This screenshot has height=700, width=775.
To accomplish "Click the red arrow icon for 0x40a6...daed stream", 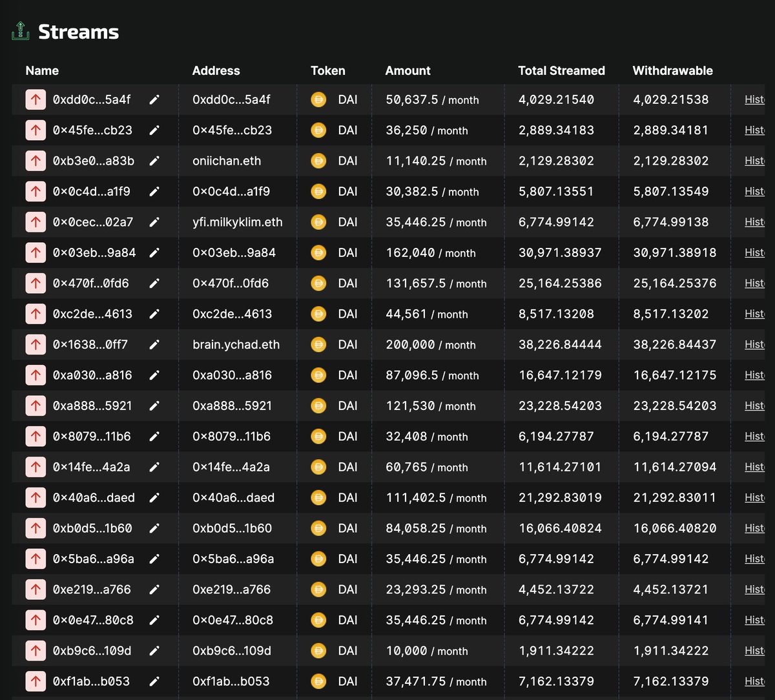I will pyautogui.click(x=36, y=497).
